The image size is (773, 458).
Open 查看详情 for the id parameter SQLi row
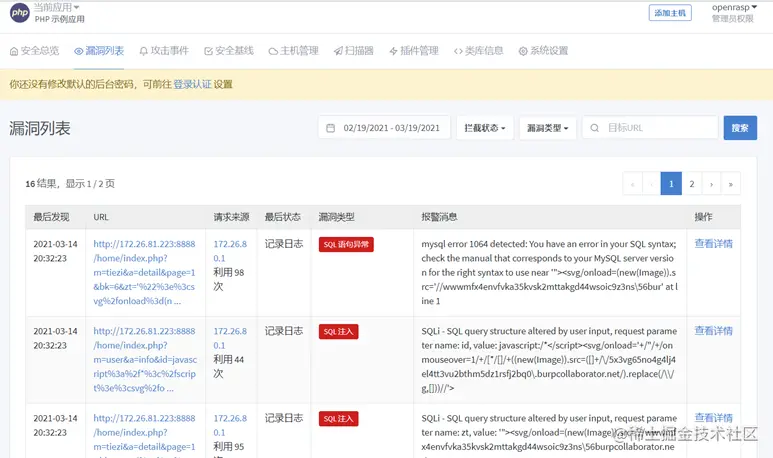click(x=713, y=331)
